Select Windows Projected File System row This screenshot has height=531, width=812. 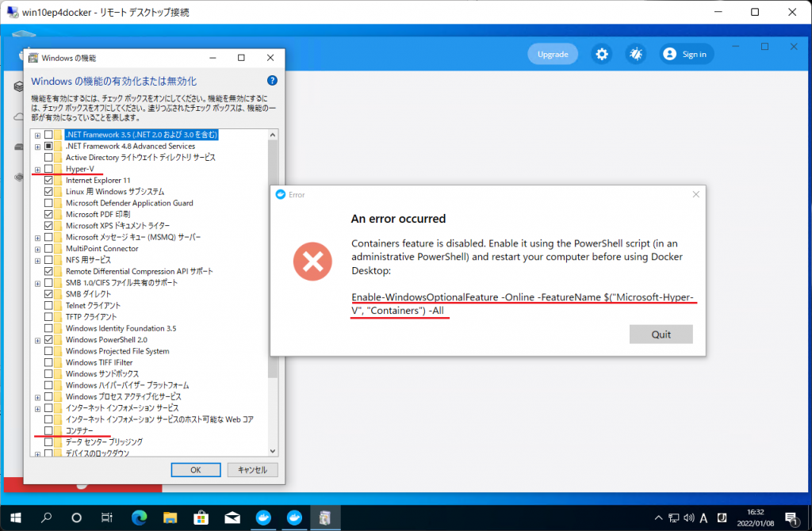point(117,351)
